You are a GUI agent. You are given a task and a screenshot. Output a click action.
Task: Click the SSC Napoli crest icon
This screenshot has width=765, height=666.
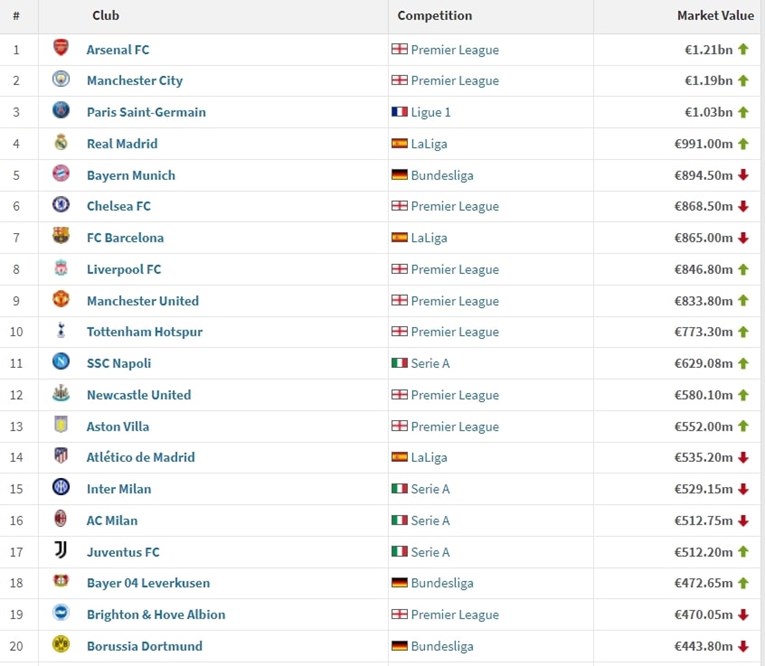tap(61, 362)
